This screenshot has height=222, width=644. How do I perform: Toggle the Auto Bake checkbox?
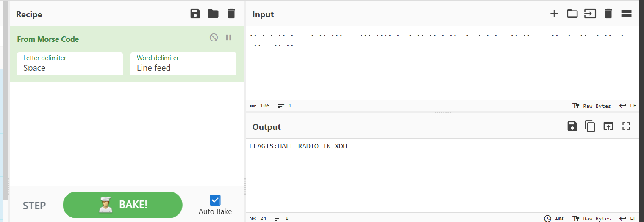coord(215,200)
